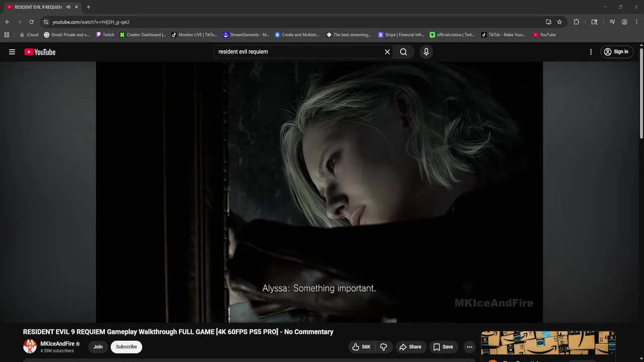Open YouTube settings three-dot menu
The width and height of the screenshot is (644, 362).
[591, 52]
